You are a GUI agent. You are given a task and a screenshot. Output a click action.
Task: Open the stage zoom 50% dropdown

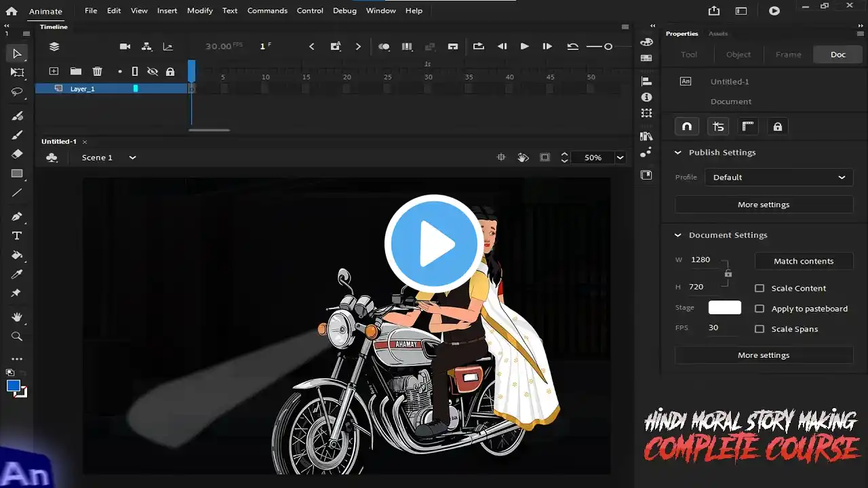620,157
